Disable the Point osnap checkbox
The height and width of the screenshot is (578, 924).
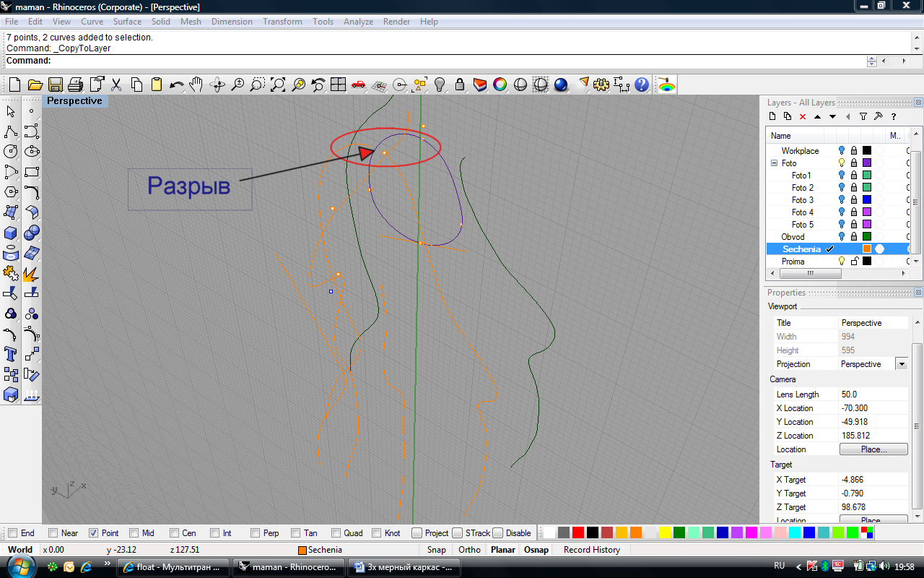tap(93, 533)
